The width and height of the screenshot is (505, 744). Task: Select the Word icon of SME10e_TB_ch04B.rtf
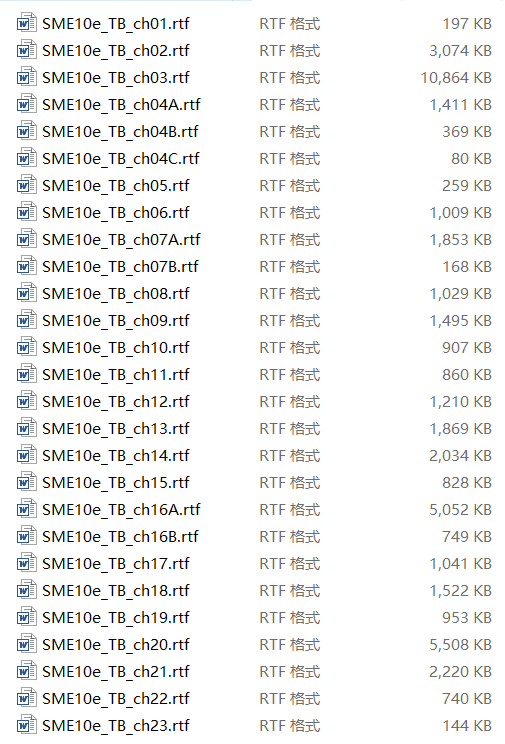(26, 131)
